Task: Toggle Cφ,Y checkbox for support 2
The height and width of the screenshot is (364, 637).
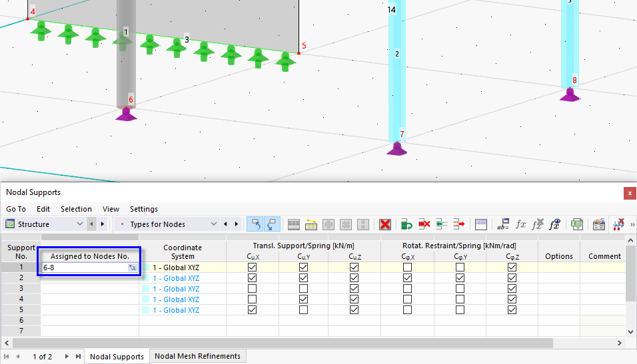Action: coord(460,278)
